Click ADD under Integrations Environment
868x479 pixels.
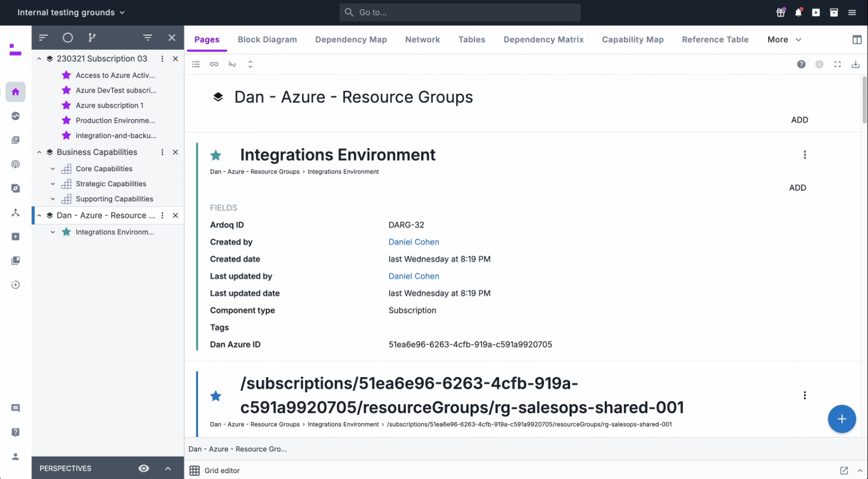[x=797, y=188]
